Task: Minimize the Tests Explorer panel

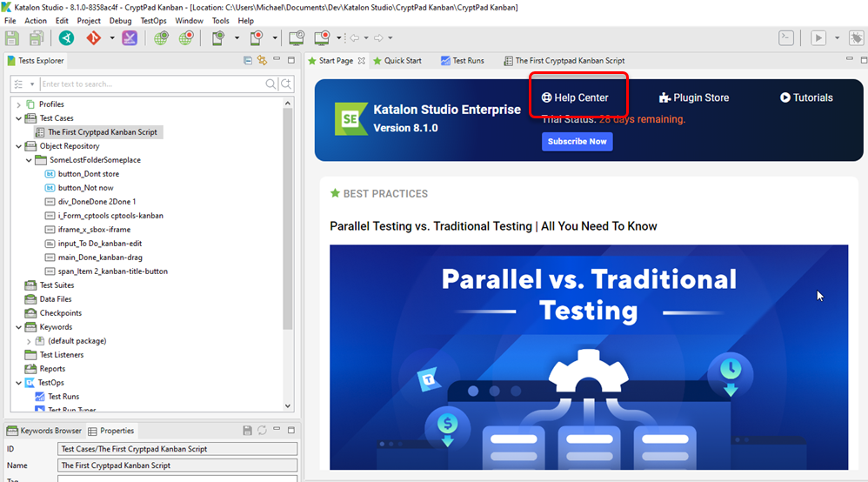Action: pyautogui.click(x=277, y=58)
